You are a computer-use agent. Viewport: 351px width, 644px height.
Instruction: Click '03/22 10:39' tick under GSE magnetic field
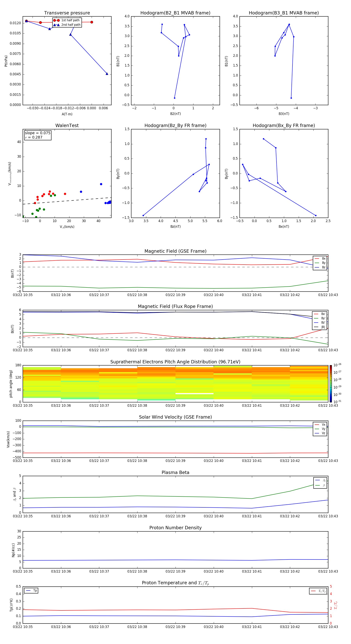coord(175,295)
